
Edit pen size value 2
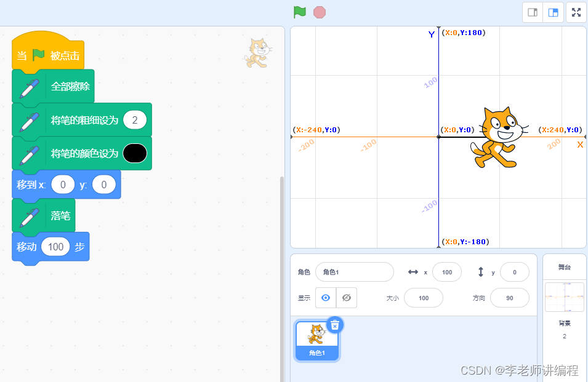click(135, 120)
